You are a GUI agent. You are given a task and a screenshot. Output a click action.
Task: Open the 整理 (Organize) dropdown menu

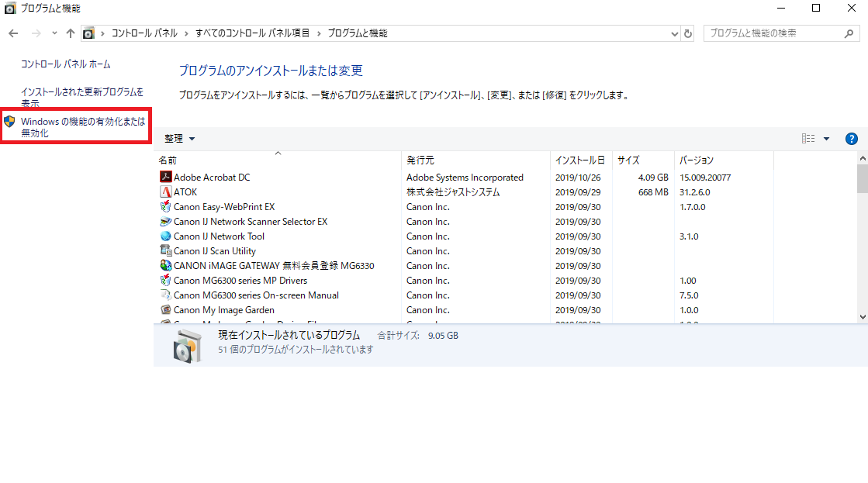179,139
